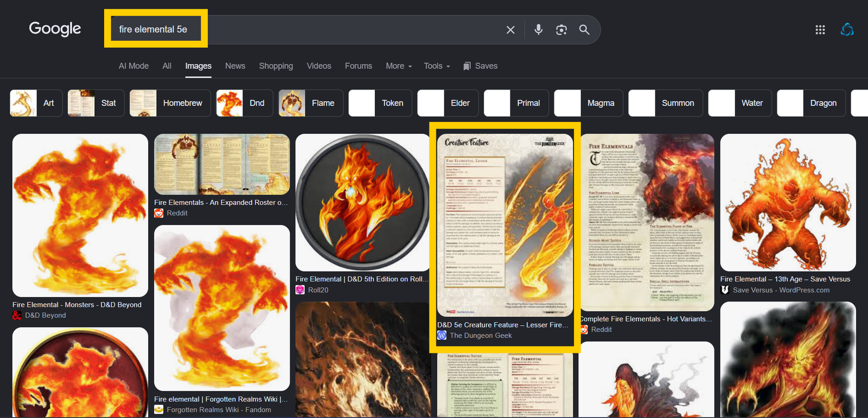Click the Dungeon Geek source icon
Viewport: 868px width, 418px height.
(442, 336)
